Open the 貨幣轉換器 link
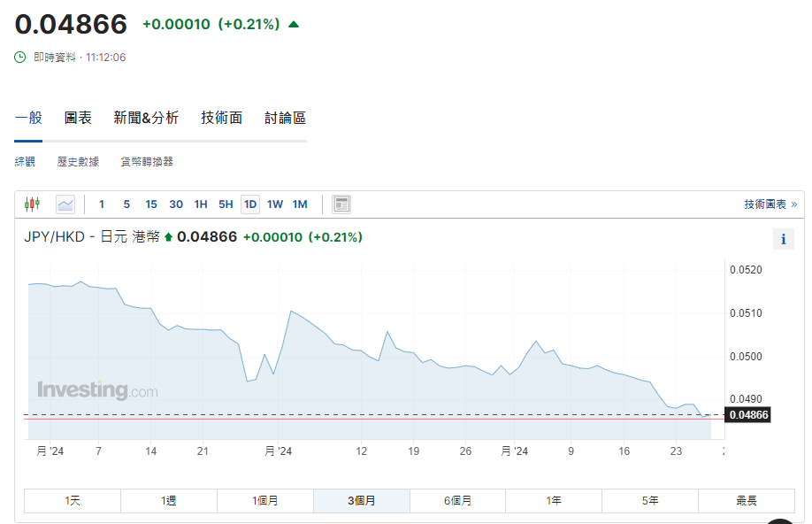Image resolution: width=812 pixels, height=524 pixels. pyautogui.click(x=147, y=162)
